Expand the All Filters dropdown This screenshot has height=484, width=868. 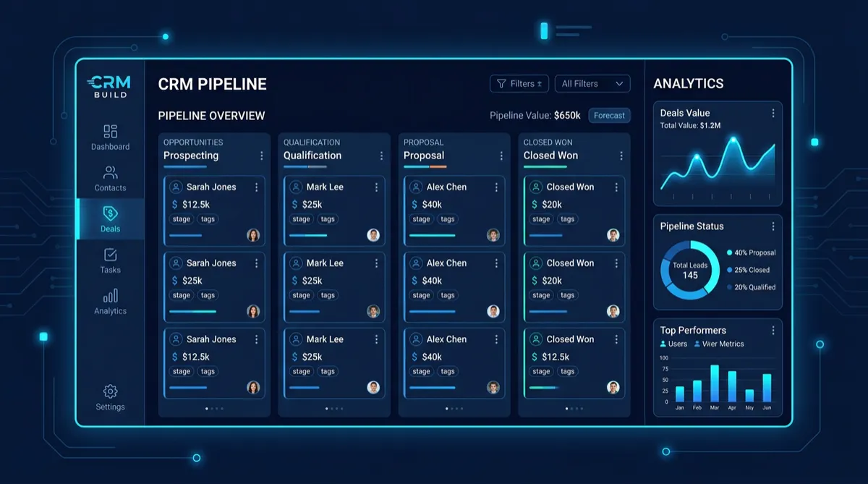[x=592, y=84]
